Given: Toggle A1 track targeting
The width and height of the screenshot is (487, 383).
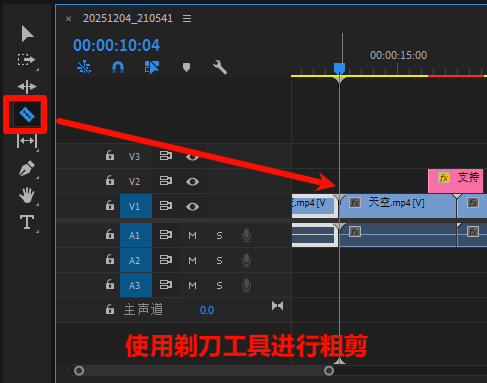Looking at the screenshot, I should click(x=136, y=235).
